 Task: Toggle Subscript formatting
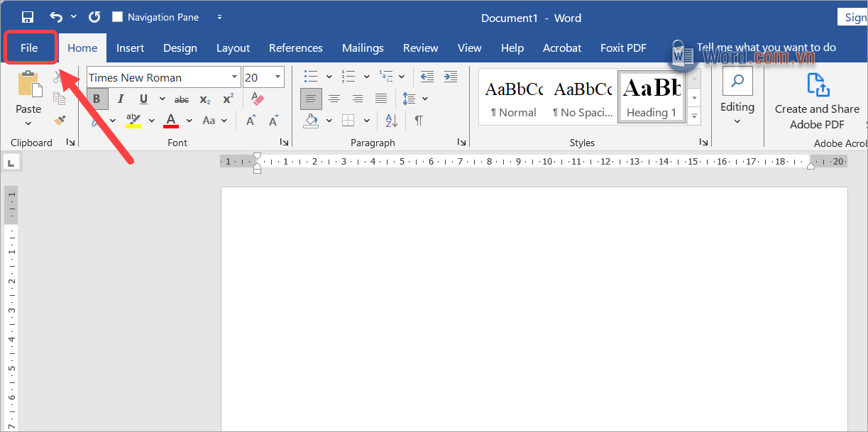tap(205, 99)
